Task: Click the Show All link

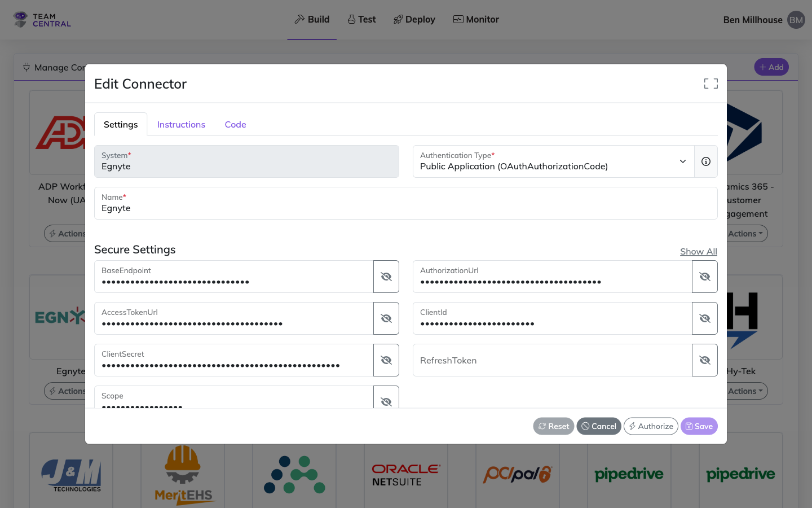Action: click(x=699, y=251)
